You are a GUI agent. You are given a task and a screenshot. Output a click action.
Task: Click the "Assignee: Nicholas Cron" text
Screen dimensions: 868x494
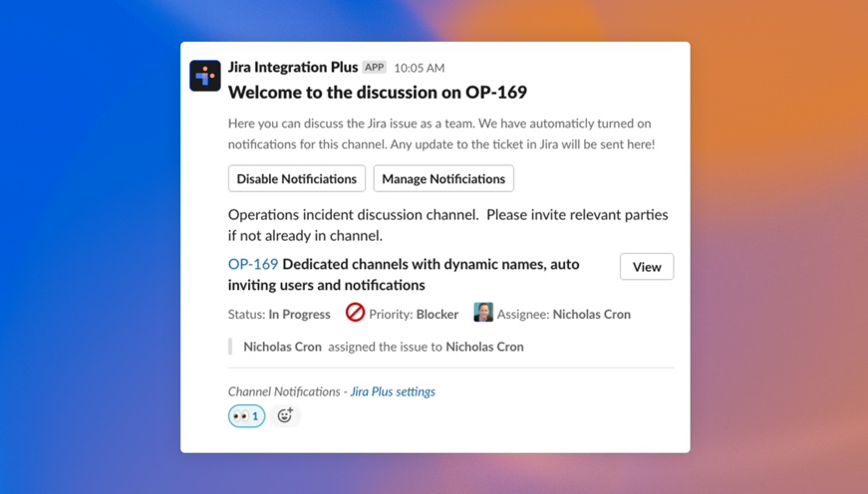point(563,314)
